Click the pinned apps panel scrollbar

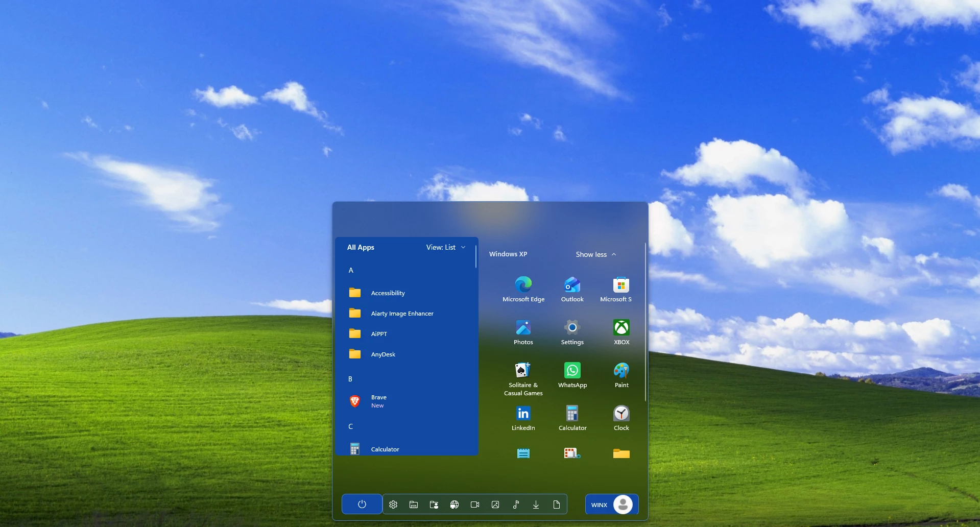(x=646, y=322)
